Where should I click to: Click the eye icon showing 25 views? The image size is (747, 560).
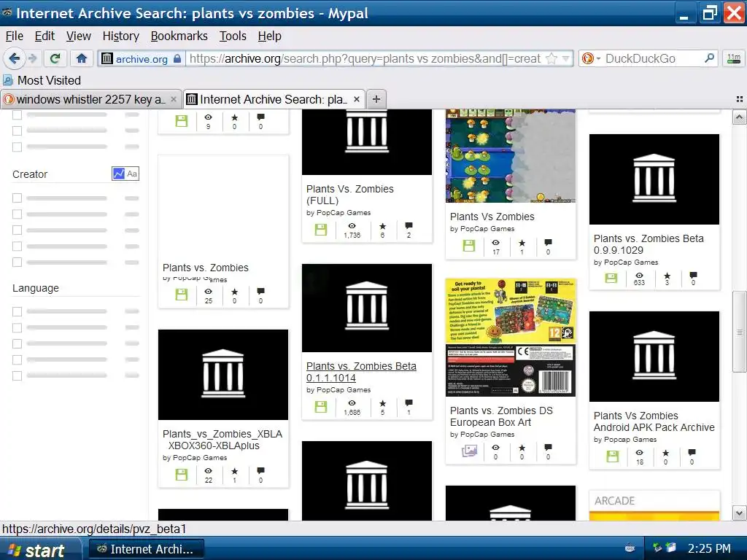[208, 292]
